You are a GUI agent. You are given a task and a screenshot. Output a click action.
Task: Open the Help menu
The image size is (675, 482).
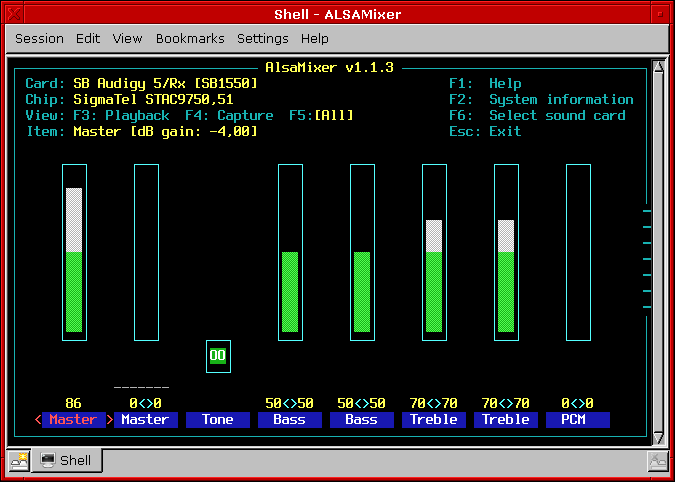tap(314, 39)
